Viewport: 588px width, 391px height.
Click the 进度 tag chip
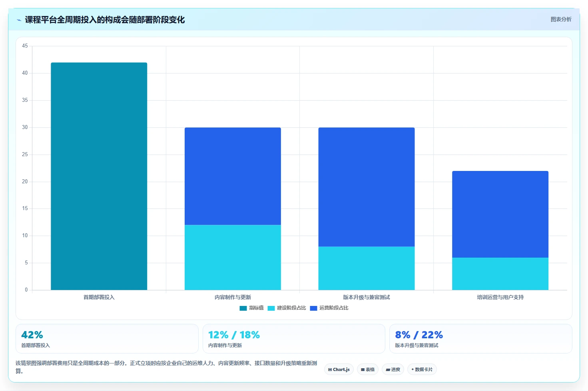pyautogui.click(x=393, y=369)
